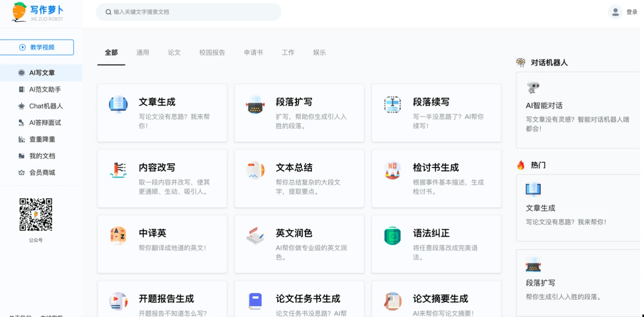Open Chat机器人 in the sidebar
The height and width of the screenshot is (317, 644).
click(x=41, y=106)
